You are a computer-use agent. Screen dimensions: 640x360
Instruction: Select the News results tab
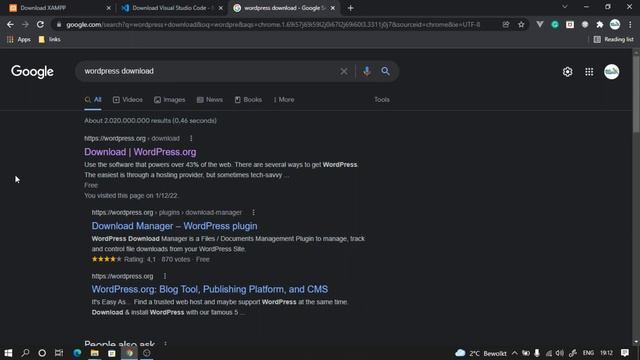(x=210, y=100)
